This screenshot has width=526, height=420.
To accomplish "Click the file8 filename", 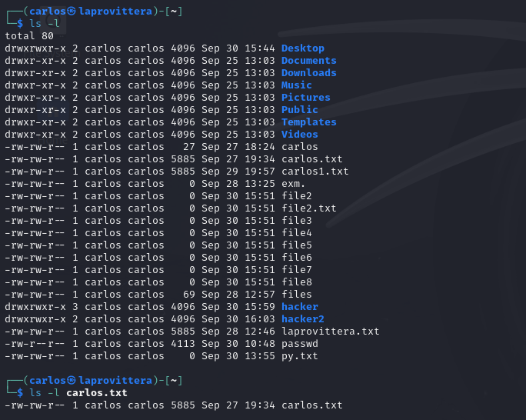I will 297,282.
